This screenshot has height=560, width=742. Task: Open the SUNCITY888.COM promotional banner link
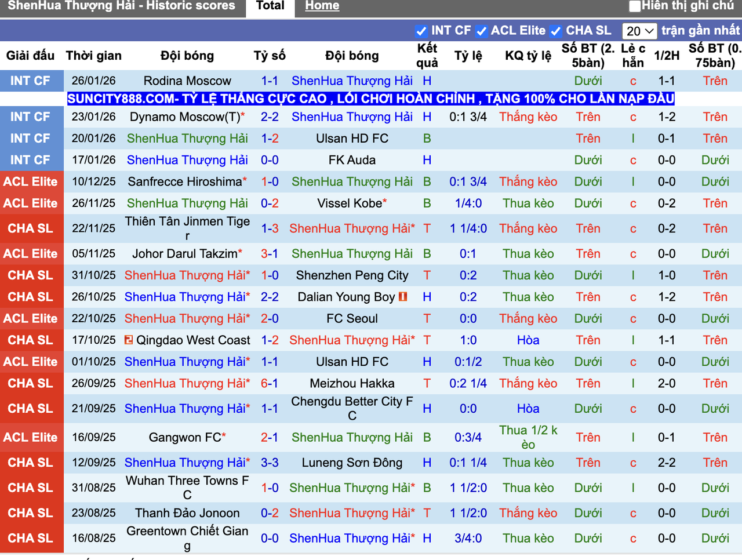(x=371, y=99)
